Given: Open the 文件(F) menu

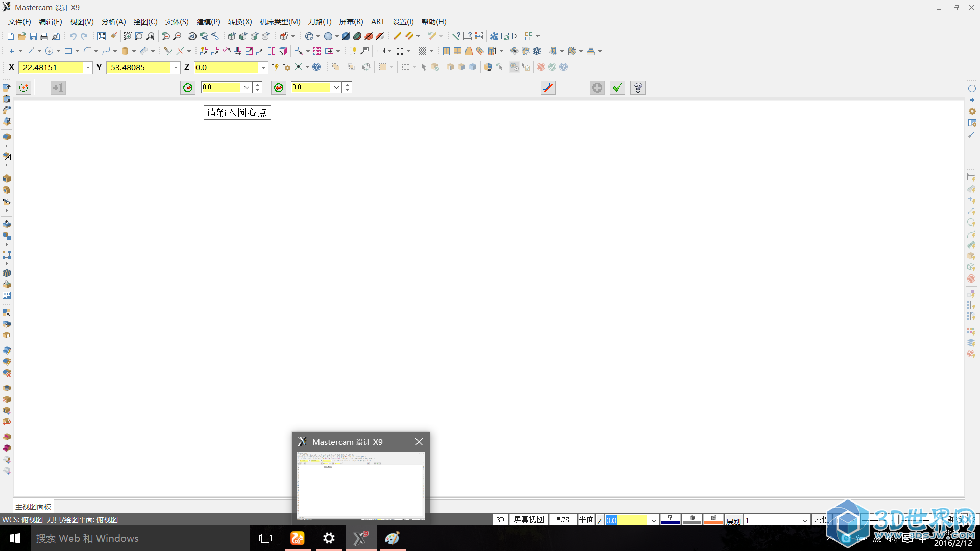Looking at the screenshot, I should click(x=19, y=22).
